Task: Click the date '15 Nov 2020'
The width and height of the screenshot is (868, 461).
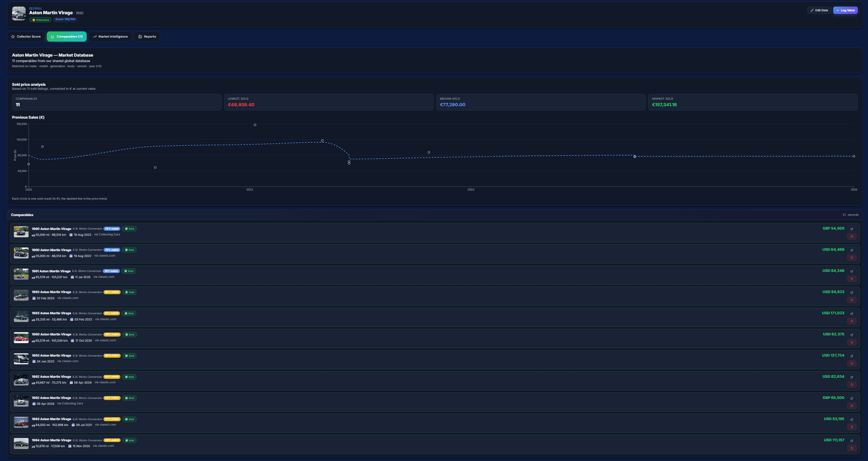Action: coord(81,446)
